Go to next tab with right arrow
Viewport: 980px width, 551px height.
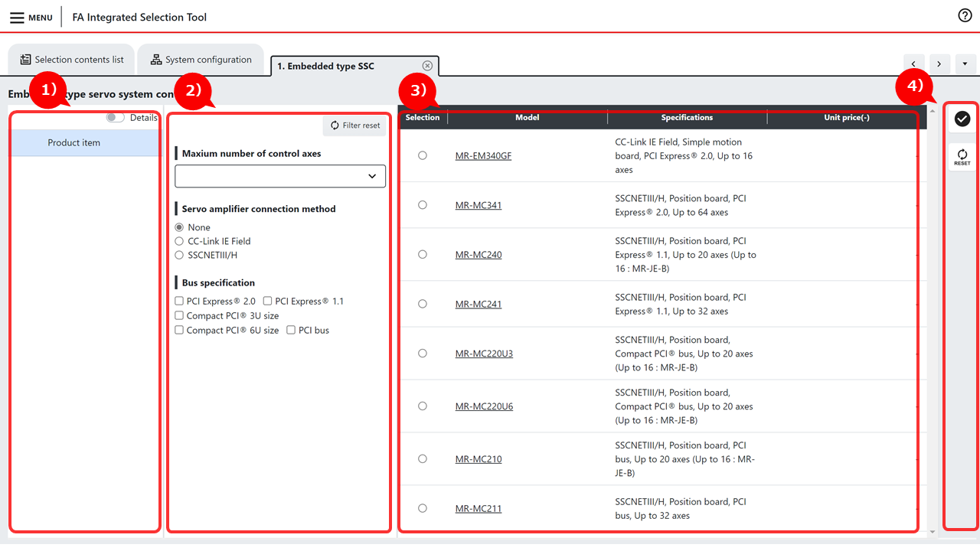(939, 64)
